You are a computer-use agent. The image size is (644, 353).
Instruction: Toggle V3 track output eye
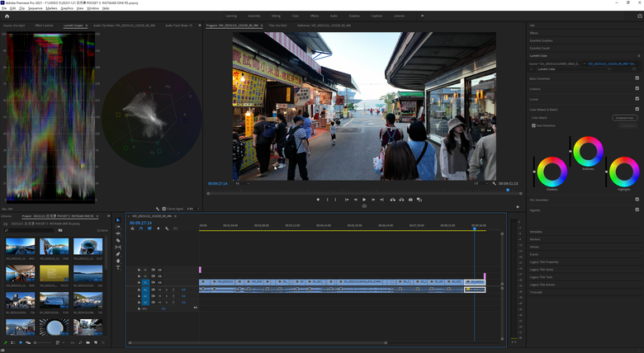tap(160, 270)
